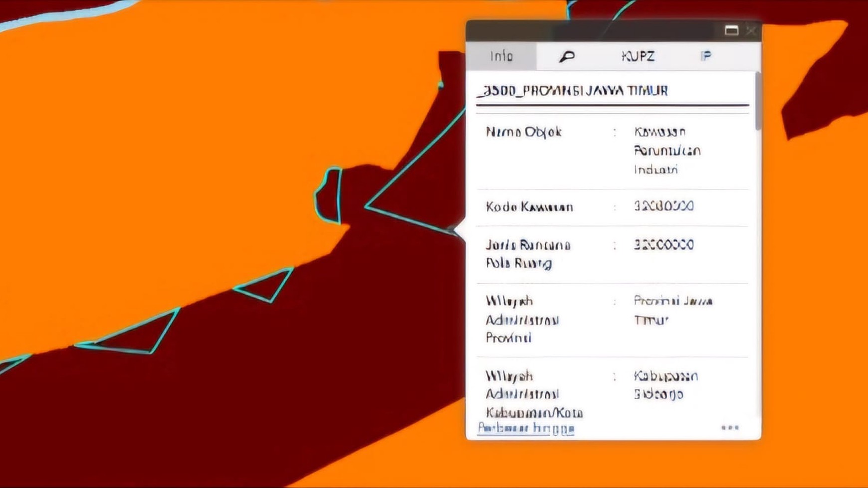The width and height of the screenshot is (868, 488).
Task: Select the 'Provinsi Jawa Timur' value
Action: [x=673, y=310]
